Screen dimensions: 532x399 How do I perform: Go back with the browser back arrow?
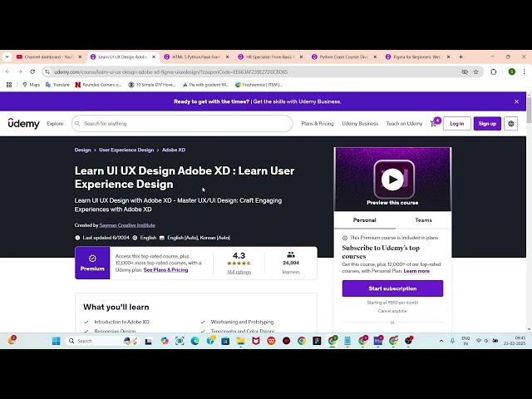[x=7, y=72]
